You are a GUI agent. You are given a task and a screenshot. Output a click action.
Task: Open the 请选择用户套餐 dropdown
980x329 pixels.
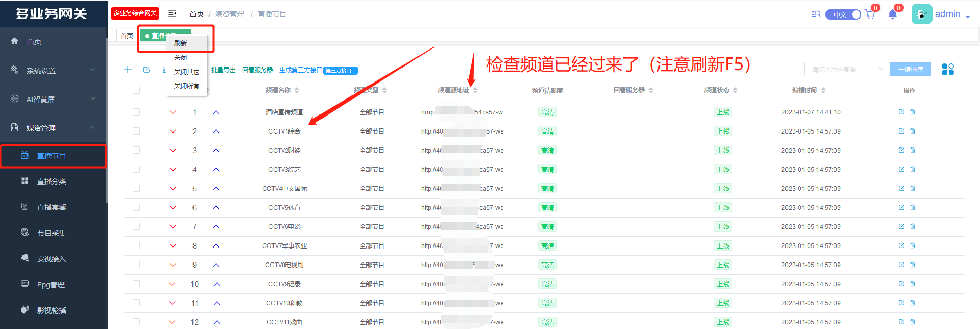point(846,69)
